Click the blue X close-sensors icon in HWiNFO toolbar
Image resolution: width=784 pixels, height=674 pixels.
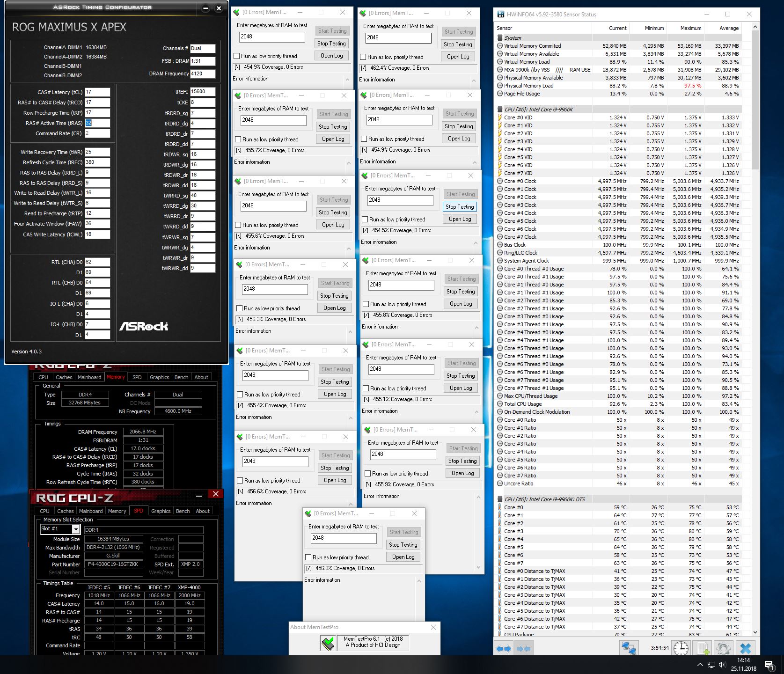pos(746,648)
